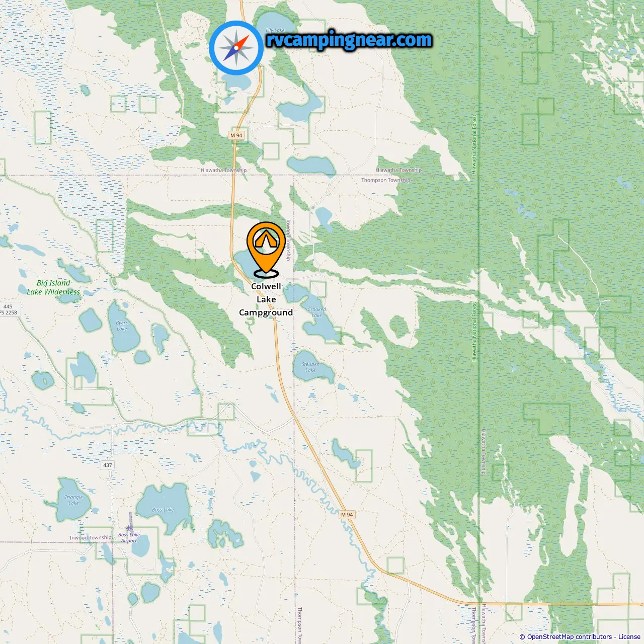644x644 pixels.
Task: Open the License link
Action: (x=629, y=636)
